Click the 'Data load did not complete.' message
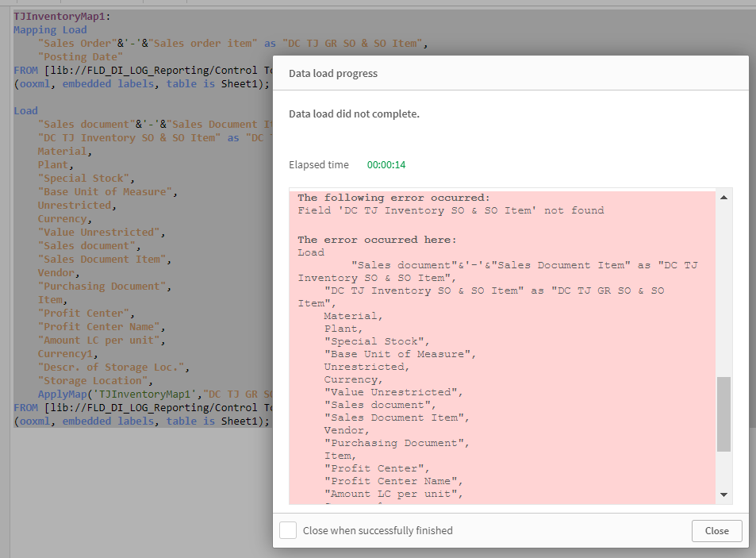This screenshot has height=558, width=756. pyautogui.click(x=354, y=114)
